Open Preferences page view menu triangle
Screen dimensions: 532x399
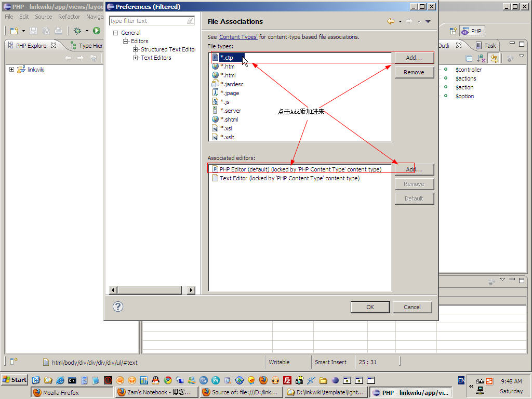[x=428, y=21]
